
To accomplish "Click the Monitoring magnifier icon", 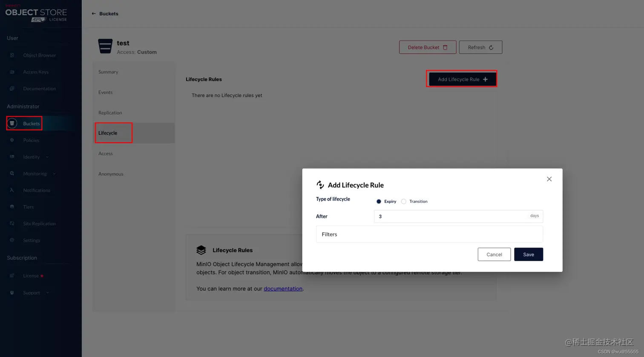I will 12,173.
